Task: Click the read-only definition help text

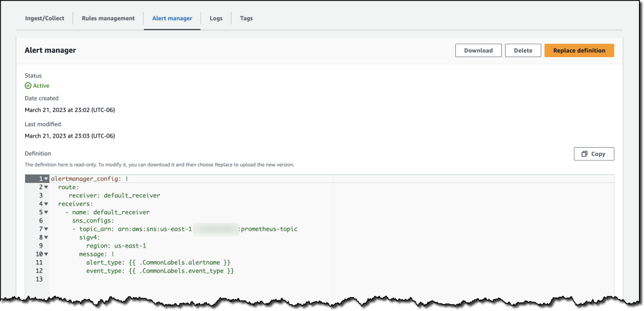Action: coord(159,165)
